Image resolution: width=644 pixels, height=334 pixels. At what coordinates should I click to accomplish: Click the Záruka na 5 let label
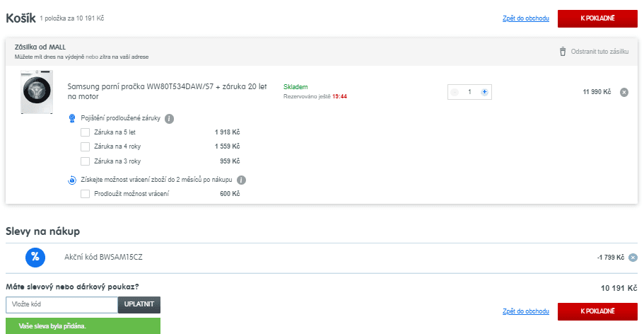pyautogui.click(x=115, y=132)
